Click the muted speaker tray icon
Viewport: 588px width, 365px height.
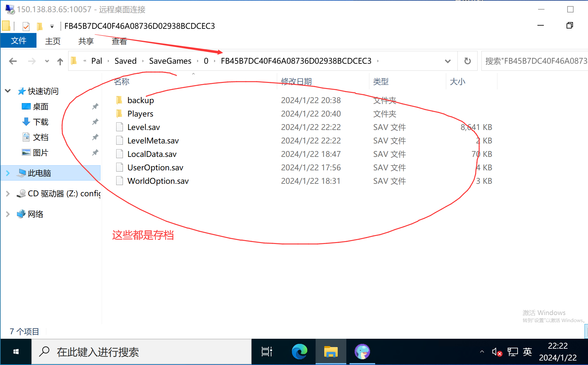click(x=497, y=352)
